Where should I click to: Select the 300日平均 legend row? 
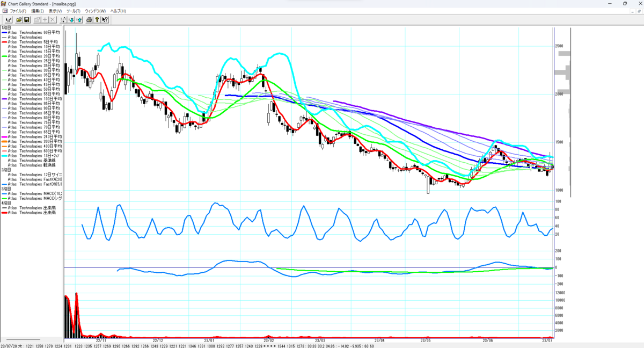click(31, 142)
